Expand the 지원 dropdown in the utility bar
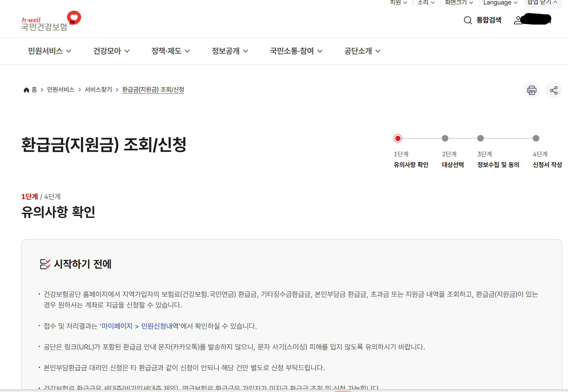568x392 pixels. pos(398,3)
